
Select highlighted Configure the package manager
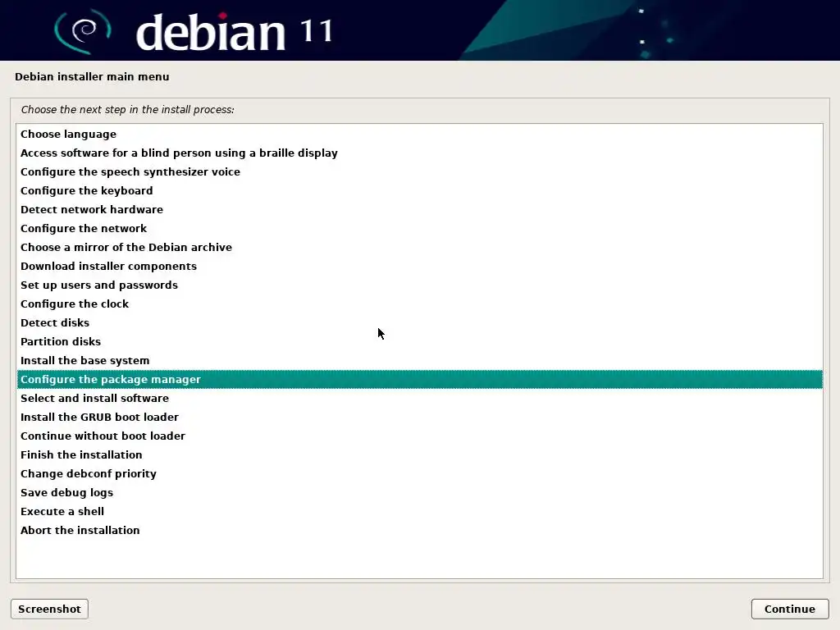pos(419,379)
